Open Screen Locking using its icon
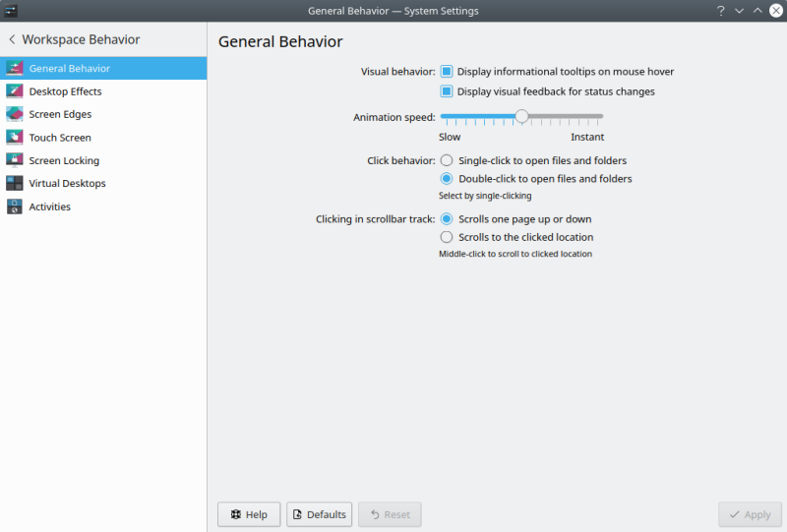The height and width of the screenshot is (532, 787). pos(14,160)
